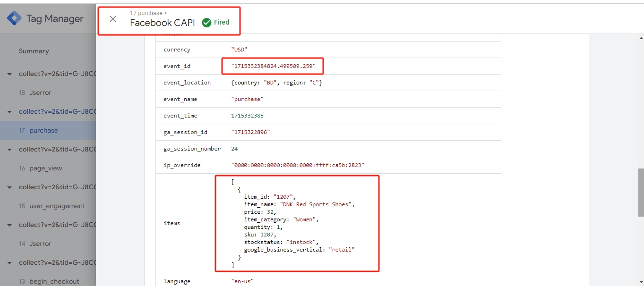
Task: Click the Tag Manager logo icon
Action: (14, 18)
